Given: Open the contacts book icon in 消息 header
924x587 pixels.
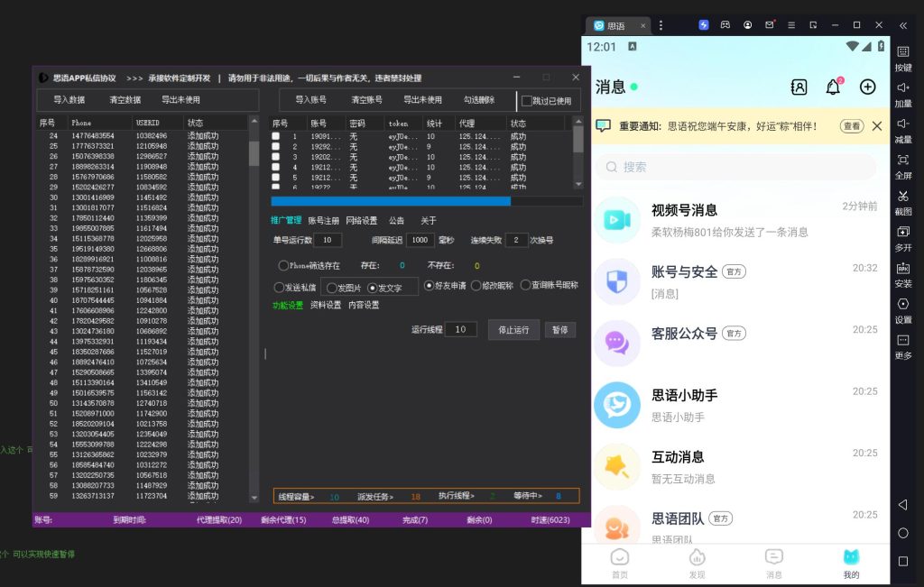Looking at the screenshot, I should 799,87.
